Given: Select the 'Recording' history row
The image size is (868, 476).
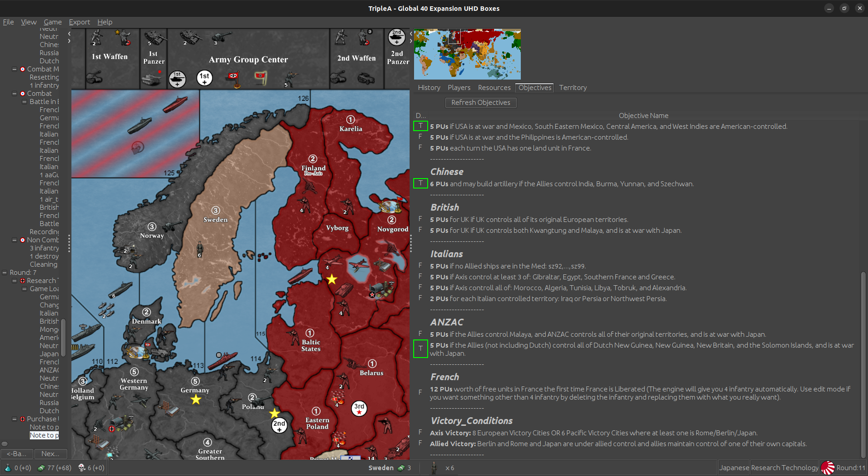Looking at the screenshot, I should pos(44,232).
